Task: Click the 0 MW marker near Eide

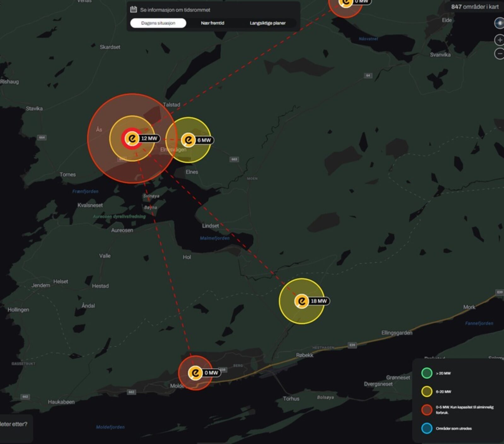Action: [x=346, y=3]
